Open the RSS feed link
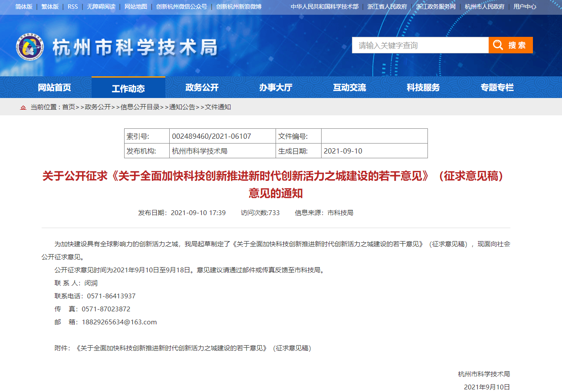This screenshot has width=562, height=392. tap(72, 7)
